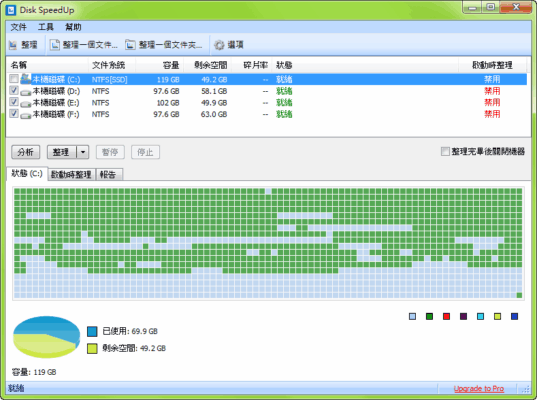Click the 63.0 GB free space cell
This screenshot has width=537, height=400.
coord(214,114)
